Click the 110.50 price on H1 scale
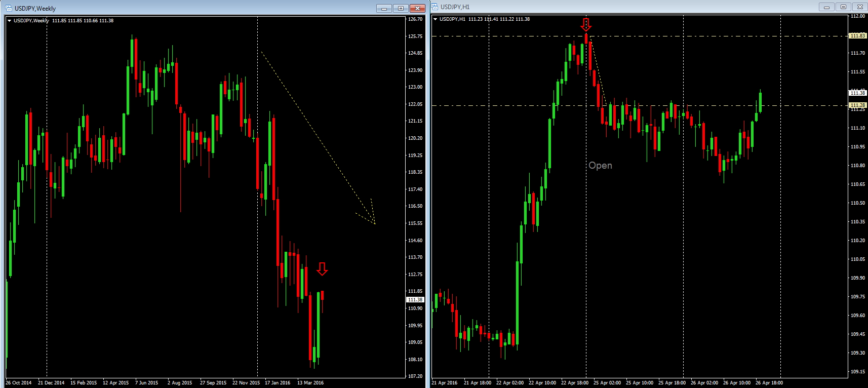Viewport: 868px width, 388px height. [858, 203]
